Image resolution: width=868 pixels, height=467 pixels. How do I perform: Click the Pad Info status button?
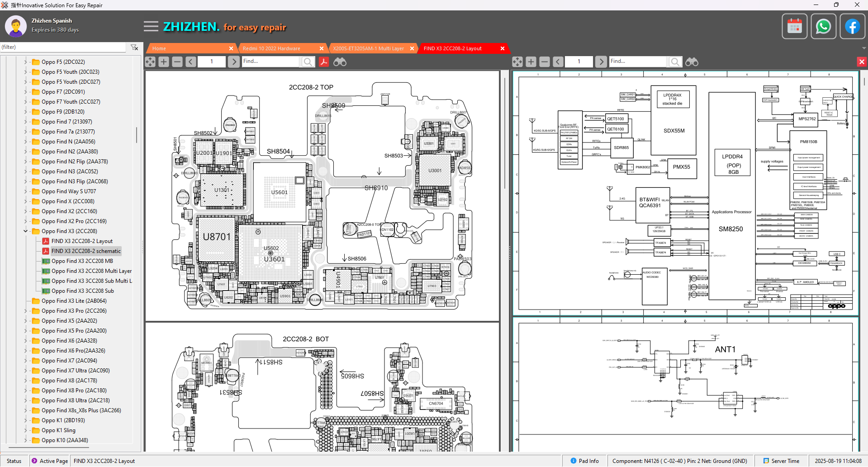coord(584,461)
